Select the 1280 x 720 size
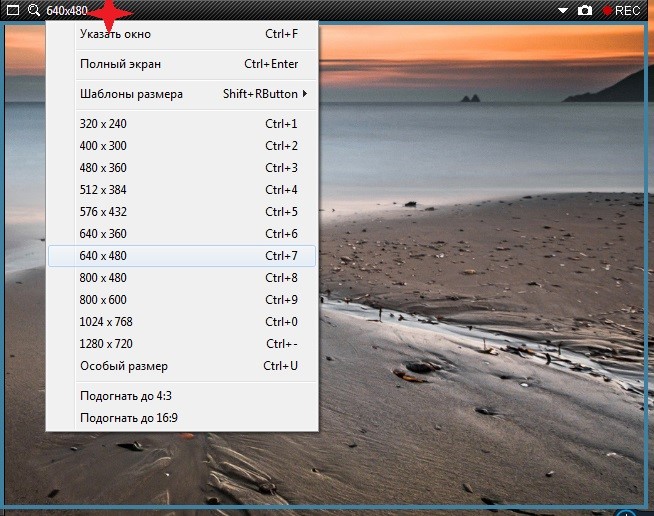The height and width of the screenshot is (516, 654). 182,344
